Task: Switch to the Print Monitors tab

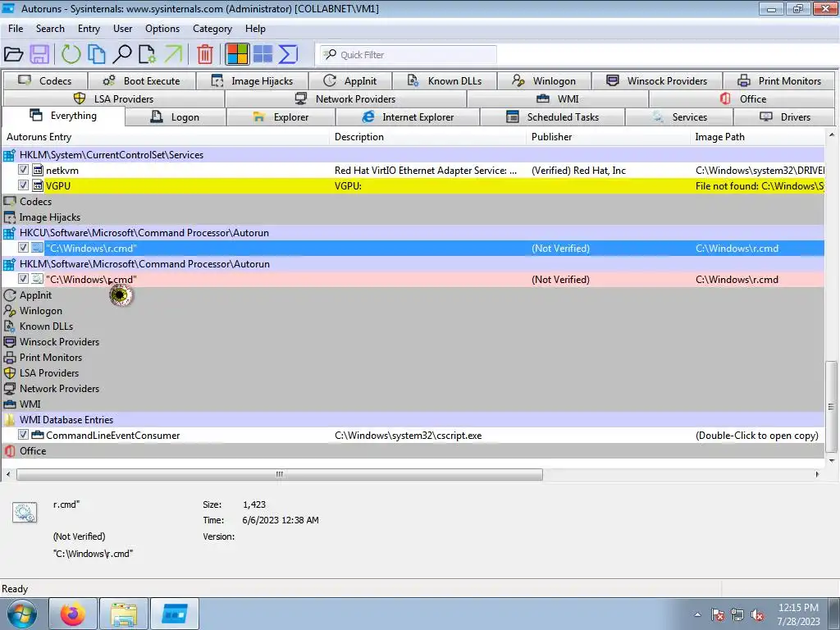Action: point(779,81)
